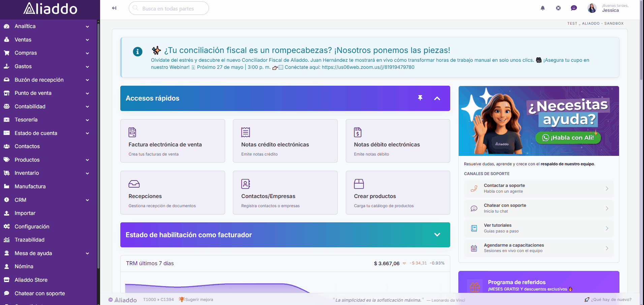
Task: Click the TRM value $ 3.667,06
Action: tap(387, 264)
